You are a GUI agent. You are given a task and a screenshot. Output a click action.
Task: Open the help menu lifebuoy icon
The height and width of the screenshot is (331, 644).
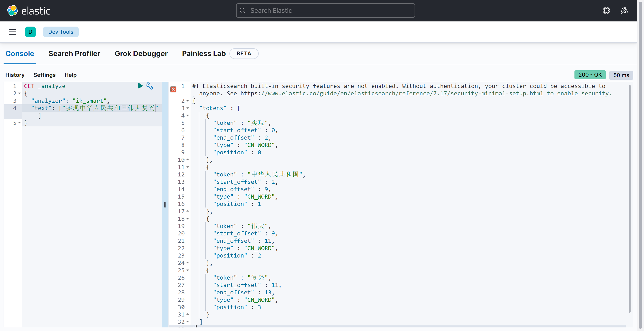coord(606,10)
